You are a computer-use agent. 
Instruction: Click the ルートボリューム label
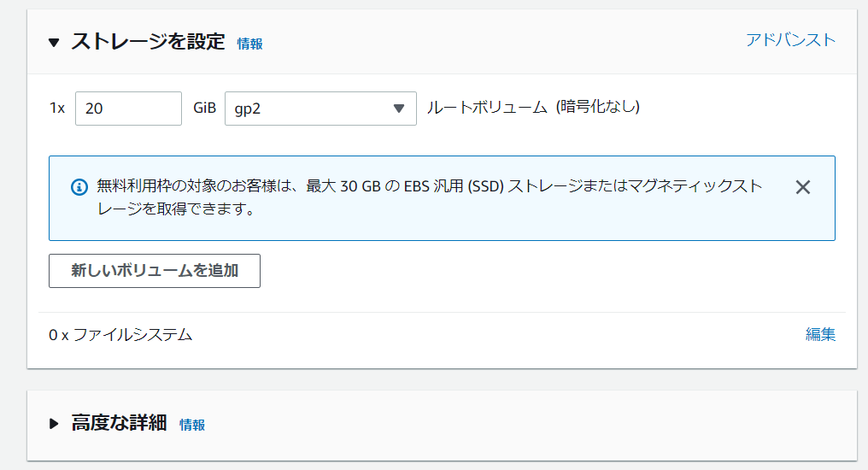click(486, 108)
